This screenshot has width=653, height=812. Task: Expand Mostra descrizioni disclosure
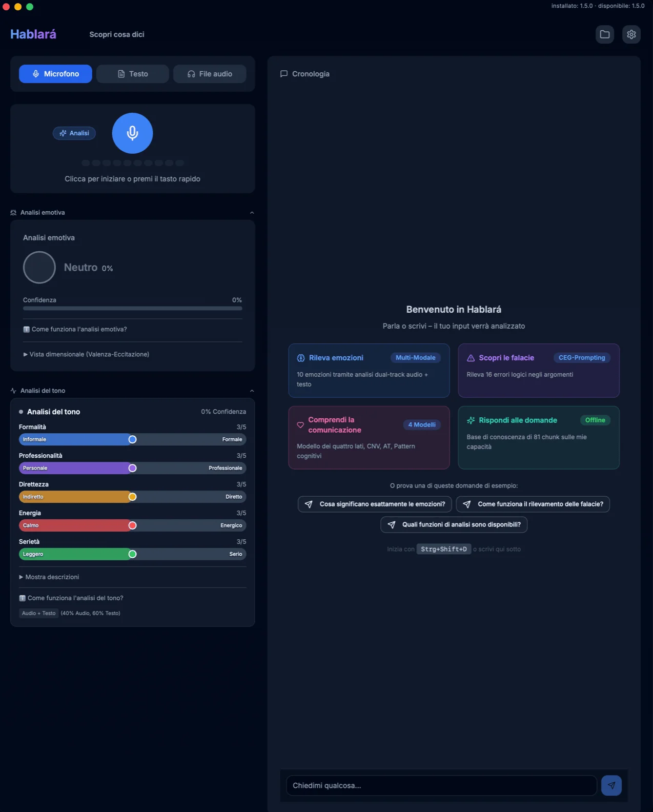tap(49, 577)
